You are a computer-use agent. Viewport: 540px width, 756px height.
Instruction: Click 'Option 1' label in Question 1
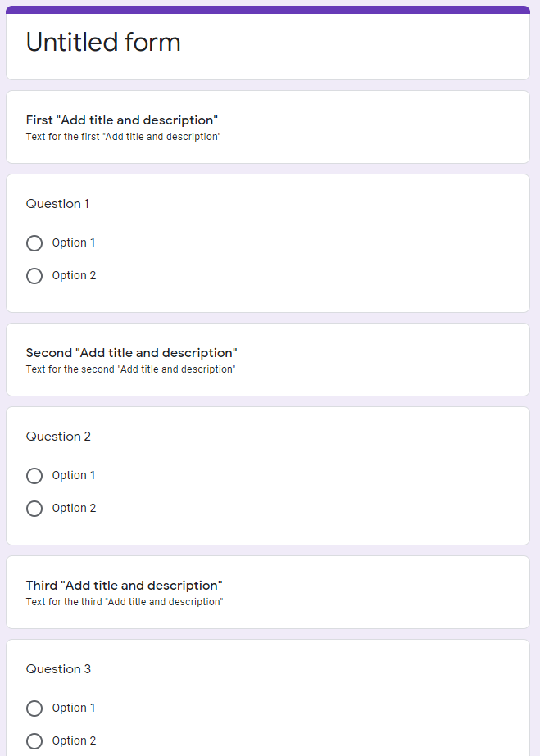[74, 243]
